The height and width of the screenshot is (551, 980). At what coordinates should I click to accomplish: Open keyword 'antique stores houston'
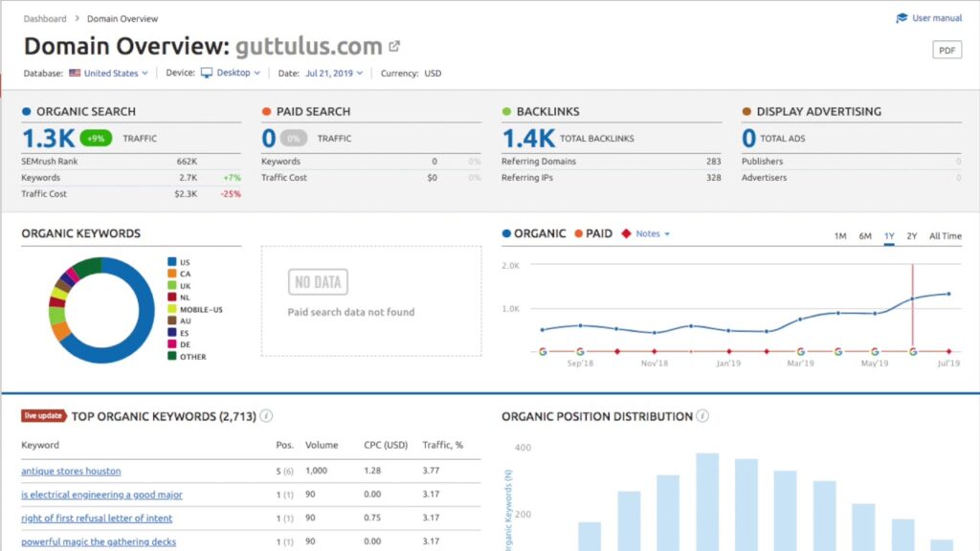coord(71,471)
